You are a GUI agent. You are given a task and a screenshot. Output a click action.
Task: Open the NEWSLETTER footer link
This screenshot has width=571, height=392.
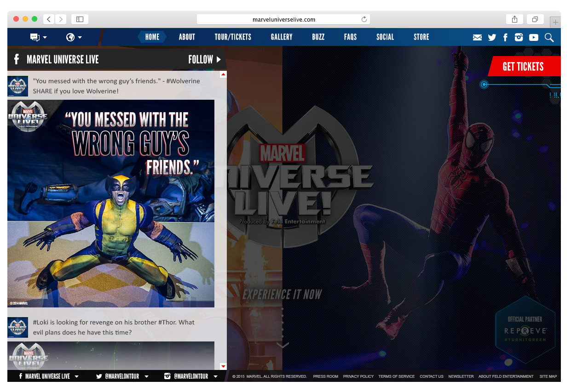[461, 376]
